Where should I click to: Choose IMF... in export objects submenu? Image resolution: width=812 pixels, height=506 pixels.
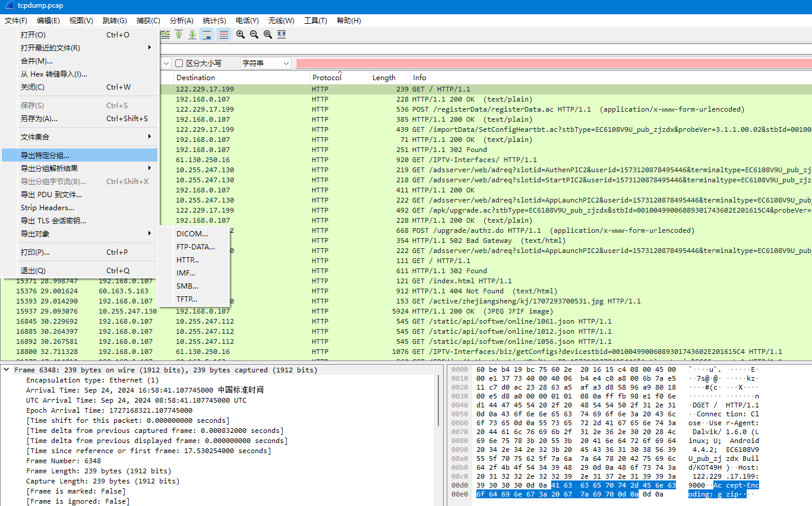(x=194, y=273)
